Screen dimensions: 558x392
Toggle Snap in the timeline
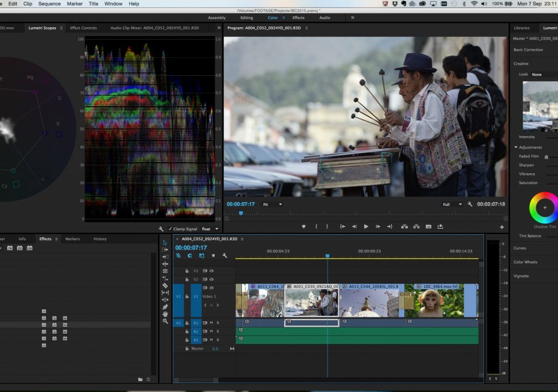190,255
